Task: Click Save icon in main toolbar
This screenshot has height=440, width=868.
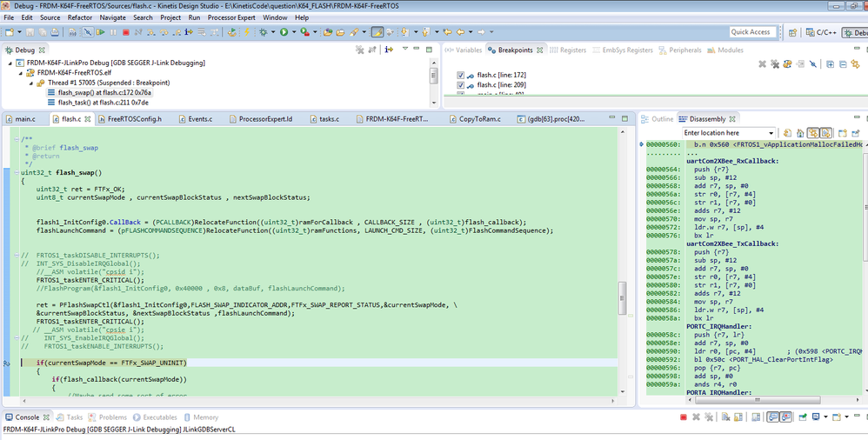Action: point(30,32)
